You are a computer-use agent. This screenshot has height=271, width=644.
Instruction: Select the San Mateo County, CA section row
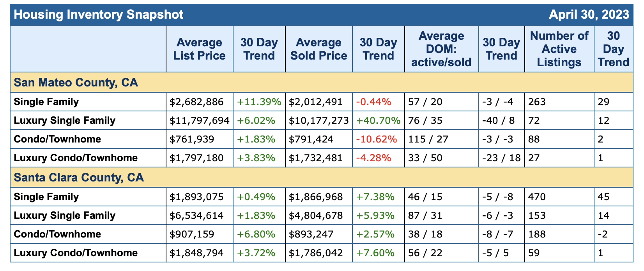coord(76,83)
